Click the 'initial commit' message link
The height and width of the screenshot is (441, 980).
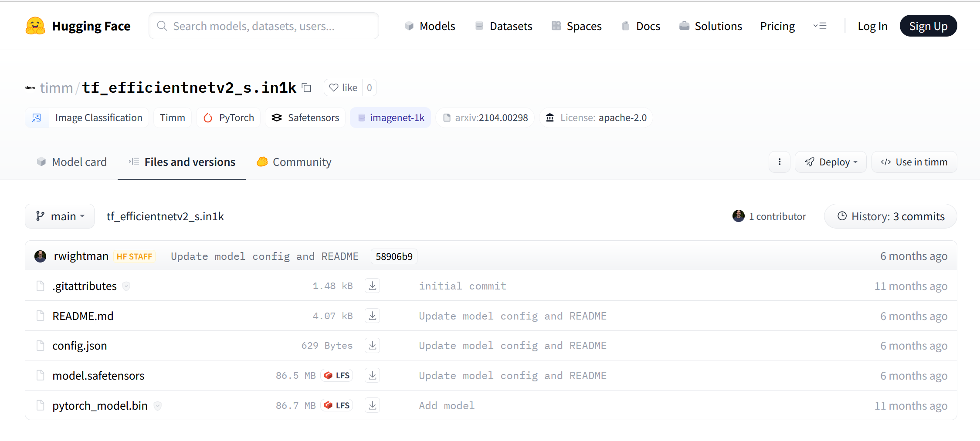(x=463, y=286)
